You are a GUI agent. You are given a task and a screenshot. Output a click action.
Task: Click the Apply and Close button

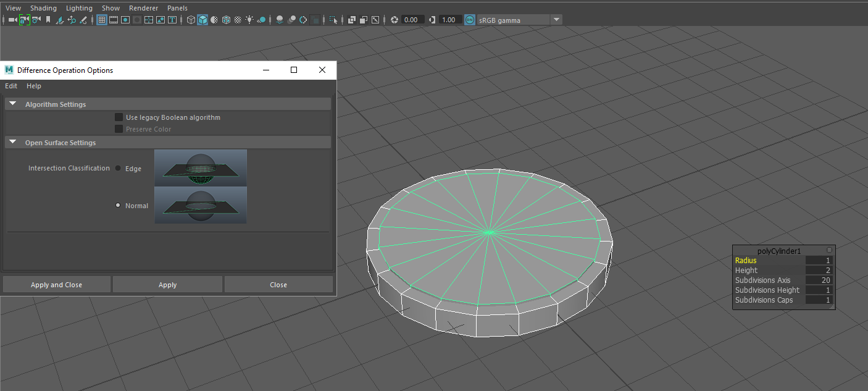56,284
